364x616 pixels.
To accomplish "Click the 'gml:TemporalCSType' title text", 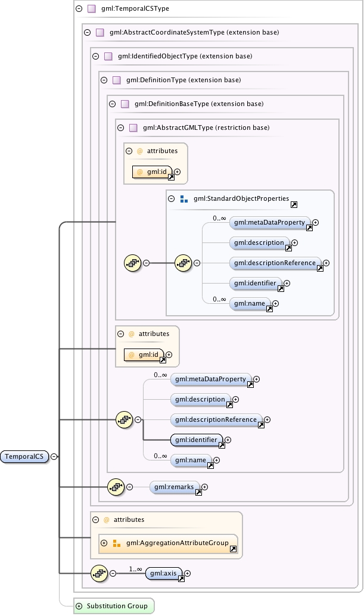I will (135, 9).
